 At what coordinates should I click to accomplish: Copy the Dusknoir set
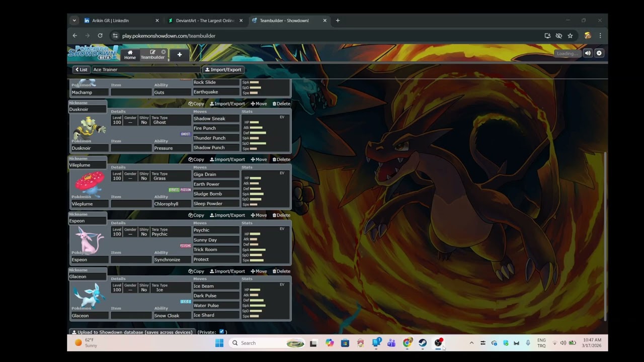(196, 104)
